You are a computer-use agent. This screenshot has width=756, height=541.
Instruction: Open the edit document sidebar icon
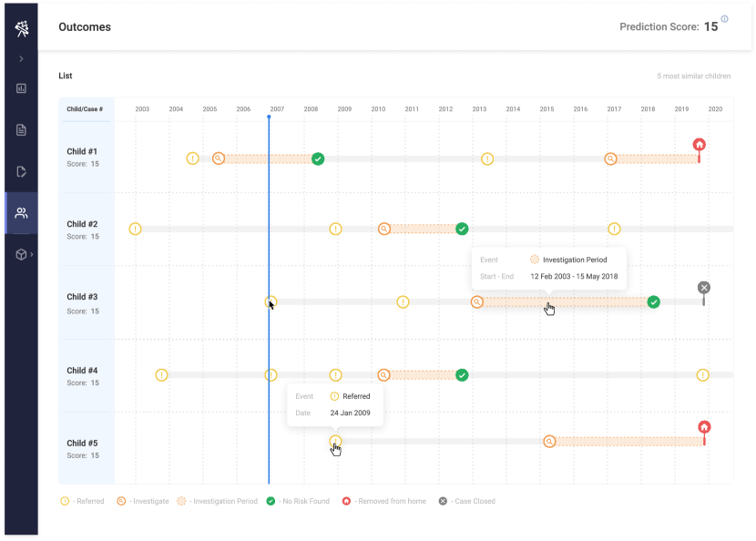click(21, 171)
